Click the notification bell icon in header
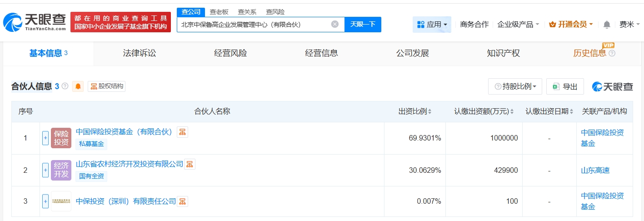The width and height of the screenshot is (644, 221). tap(607, 25)
